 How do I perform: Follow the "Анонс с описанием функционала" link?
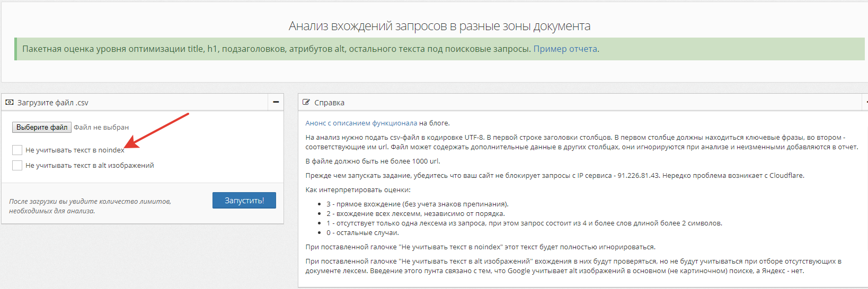(x=361, y=123)
